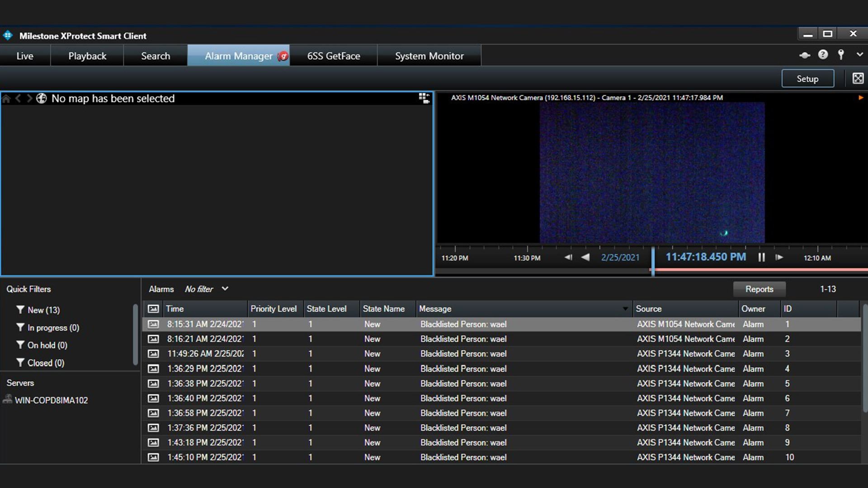
Task: Click image icon of alarm ID 4
Action: coord(154,369)
